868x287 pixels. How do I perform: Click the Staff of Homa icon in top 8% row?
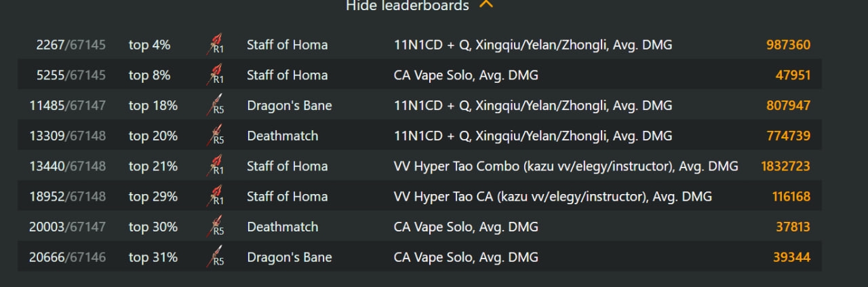point(215,75)
